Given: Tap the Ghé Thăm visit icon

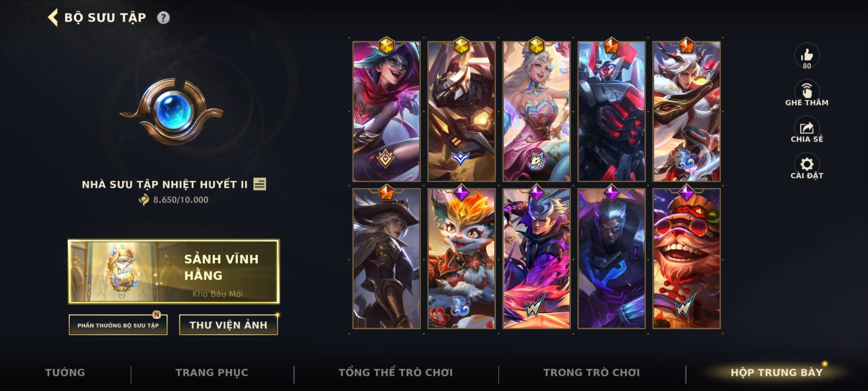Looking at the screenshot, I should (807, 91).
